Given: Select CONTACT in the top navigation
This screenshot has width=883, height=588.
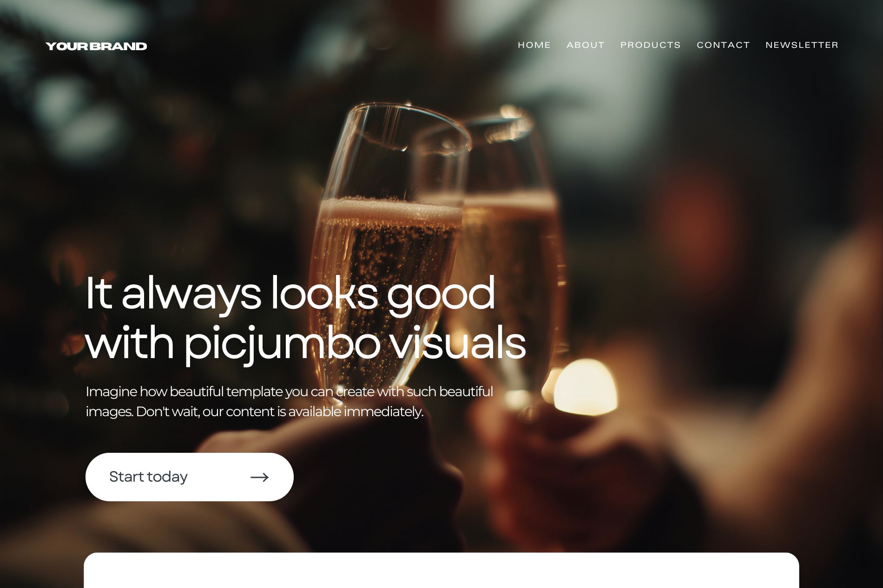Looking at the screenshot, I should pos(723,45).
